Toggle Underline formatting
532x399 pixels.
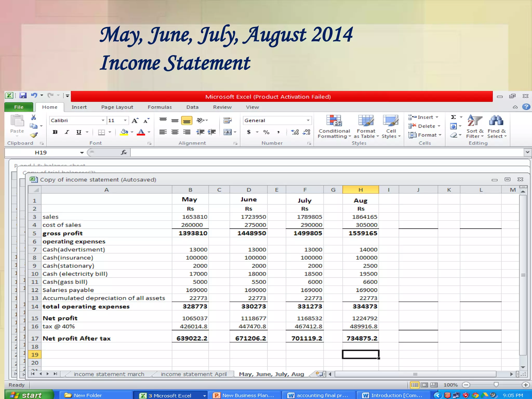tap(79, 132)
